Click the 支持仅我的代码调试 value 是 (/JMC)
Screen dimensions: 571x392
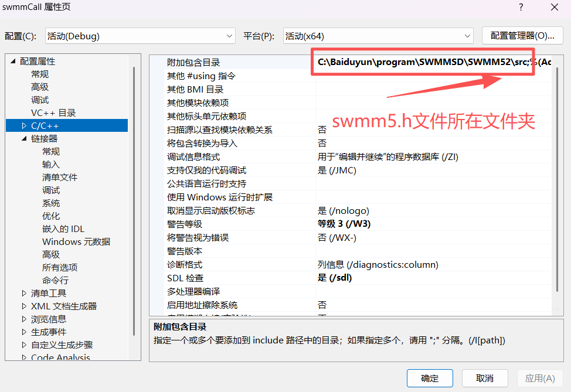point(337,171)
